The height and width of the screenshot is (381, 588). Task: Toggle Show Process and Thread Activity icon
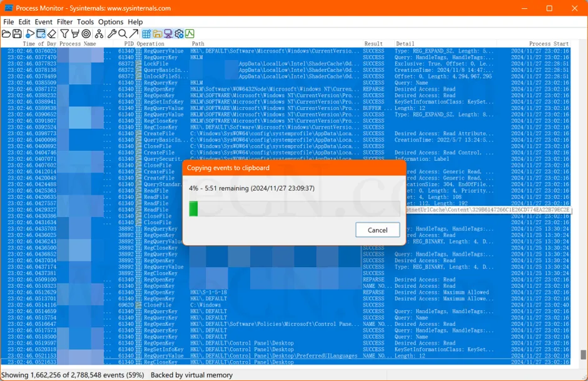(x=179, y=34)
